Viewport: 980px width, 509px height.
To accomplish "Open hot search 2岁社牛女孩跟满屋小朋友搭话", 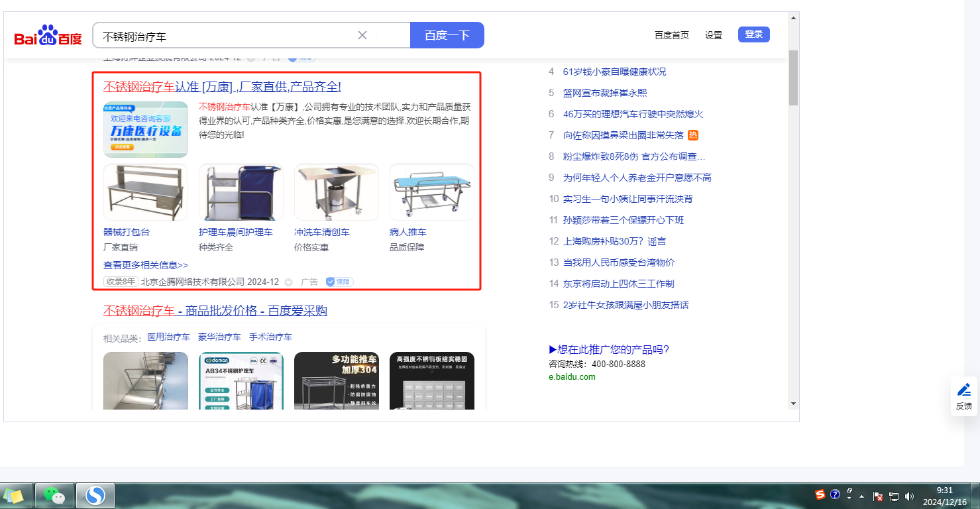I will click(626, 305).
